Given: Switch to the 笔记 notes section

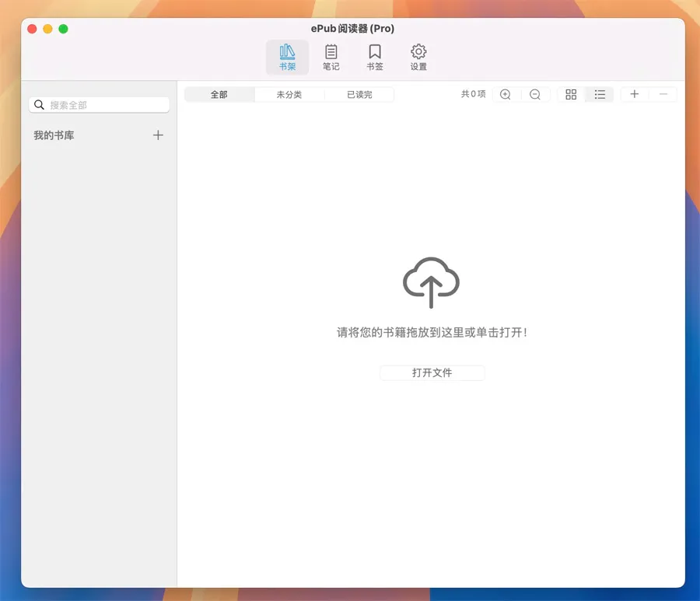Looking at the screenshot, I should click(331, 57).
